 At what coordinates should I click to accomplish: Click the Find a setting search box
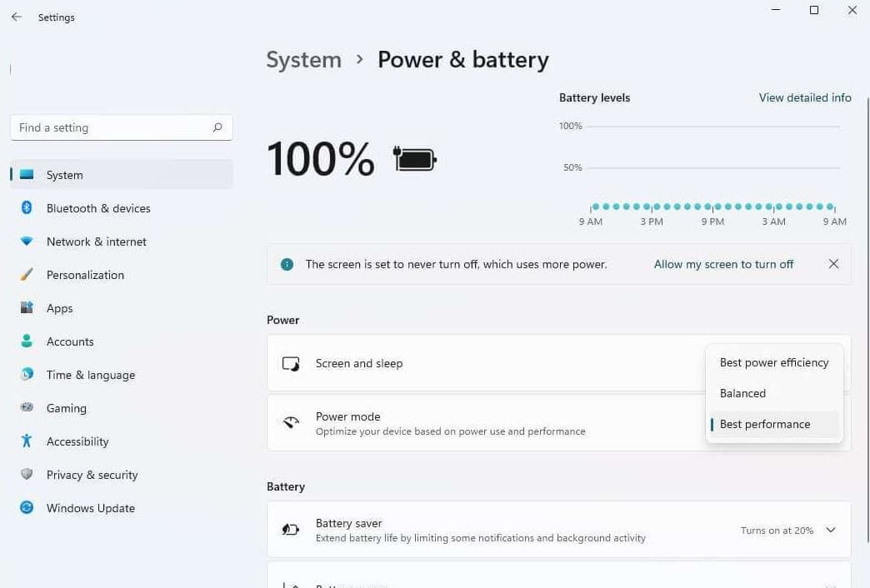(x=112, y=127)
